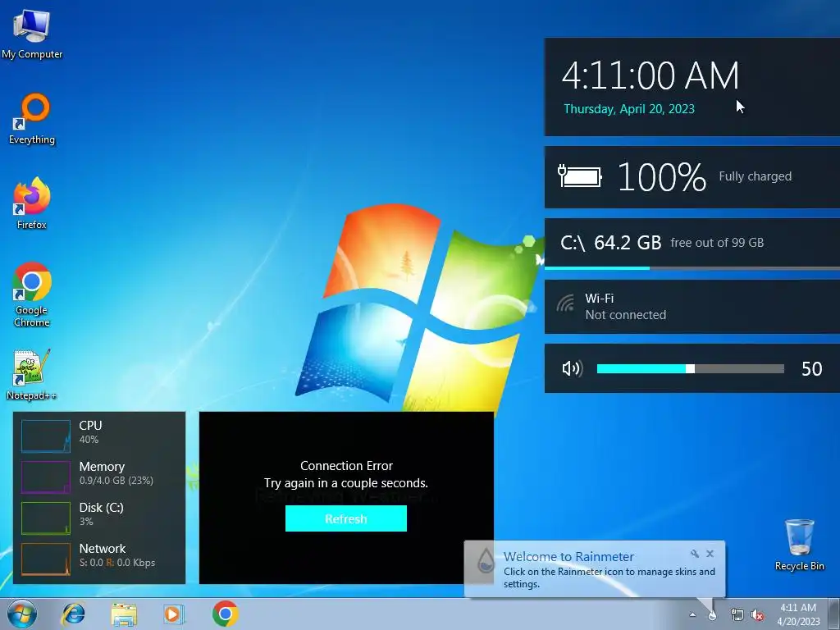Launch the Everything search shortcut
Viewport: 840px width, 630px height.
(x=32, y=119)
